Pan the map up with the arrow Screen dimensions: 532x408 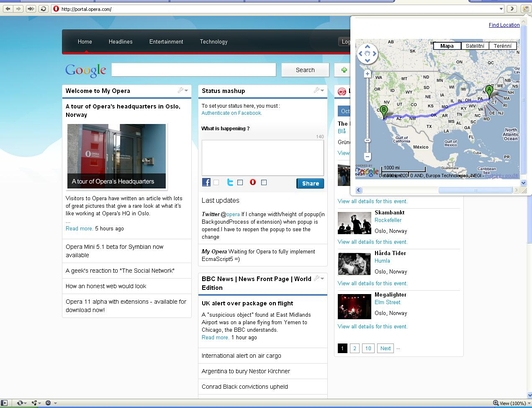pyautogui.click(x=367, y=47)
